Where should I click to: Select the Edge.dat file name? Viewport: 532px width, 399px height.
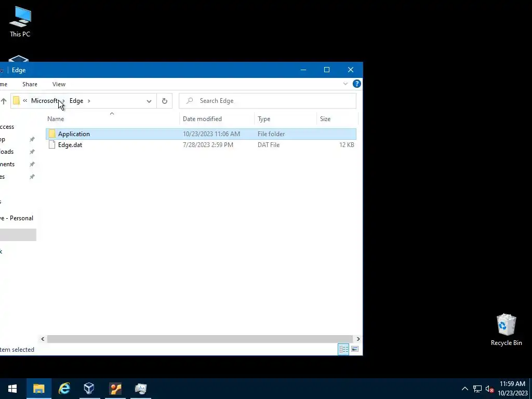click(70, 145)
